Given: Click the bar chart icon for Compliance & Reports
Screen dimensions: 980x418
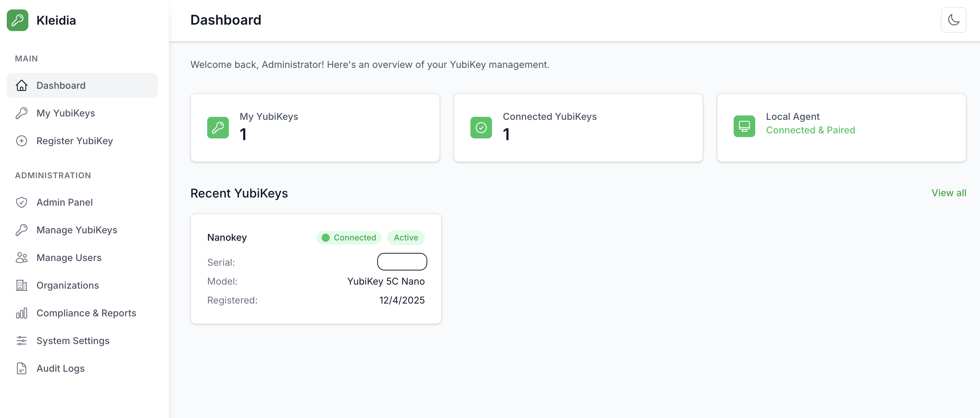Looking at the screenshot, I should (22, 313).
